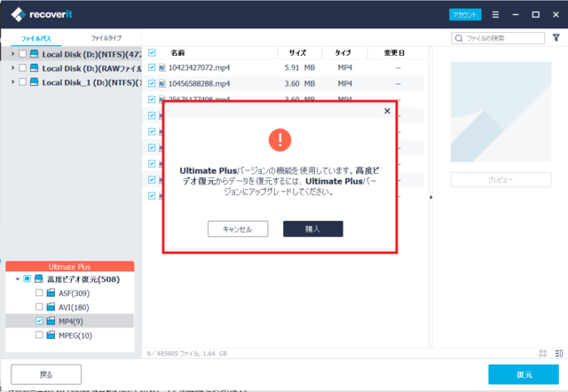568x392 pixels.
Task: Toggle checkbox for Local Disk (D:)(RAW
Action: click(22, 67)
